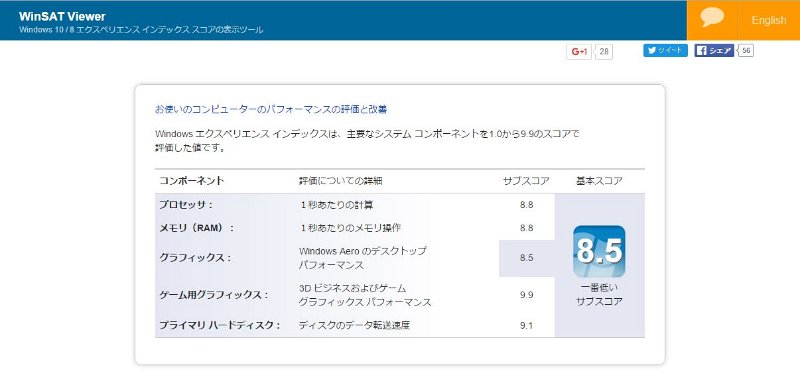Click the Facebook share button
This screenshot has width=800, height=379.
tap(714, 50)
